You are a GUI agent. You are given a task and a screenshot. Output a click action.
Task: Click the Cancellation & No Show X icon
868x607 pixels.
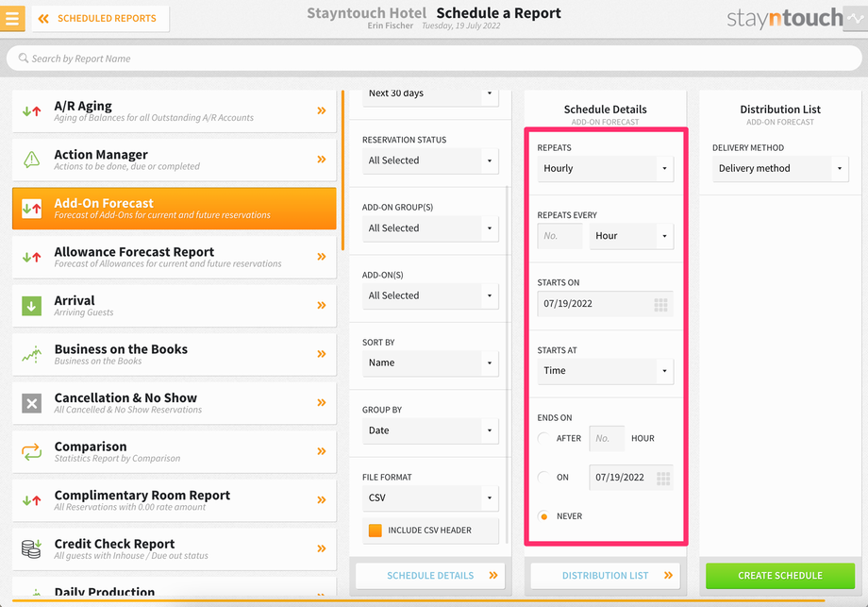(x=31, y=403)
